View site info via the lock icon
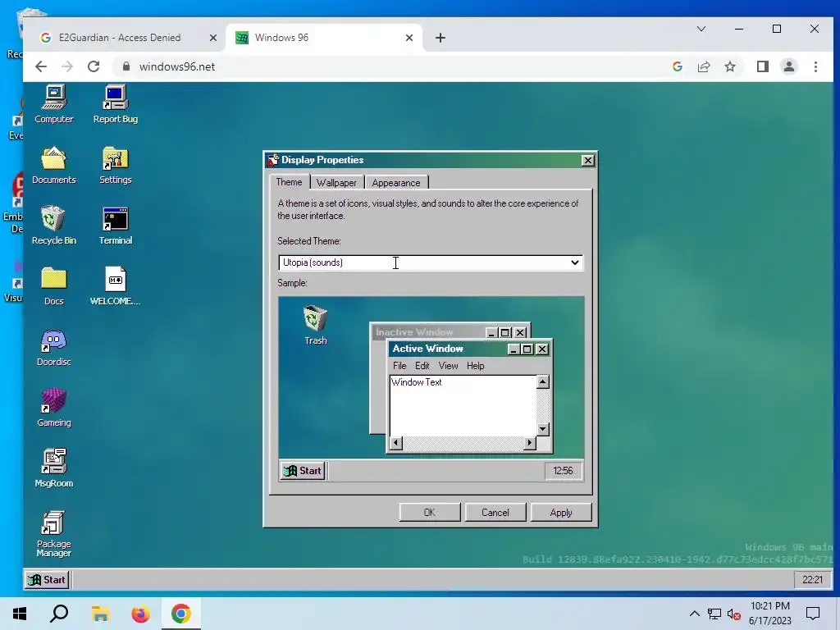The height and width of the screenshot is (630, 840). pos(126,66)
